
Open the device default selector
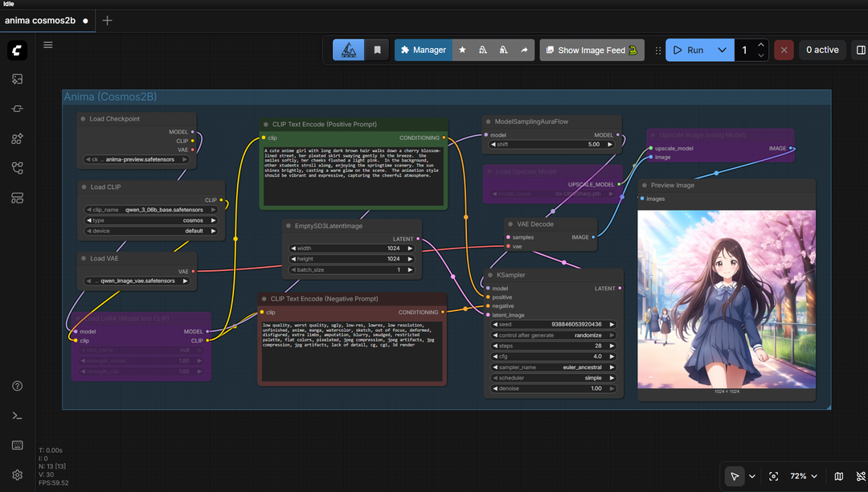(x=151, y=231)
